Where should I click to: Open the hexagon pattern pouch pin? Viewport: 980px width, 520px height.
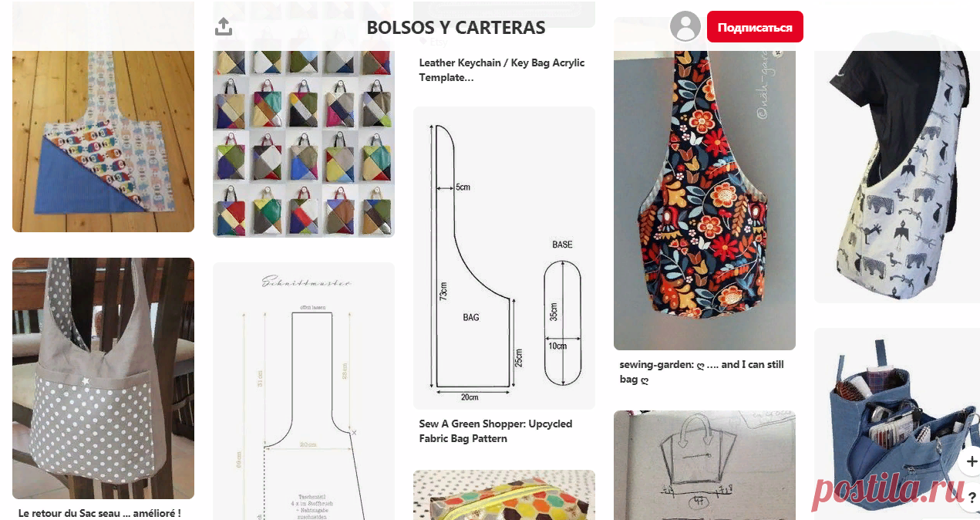point(504,495)
